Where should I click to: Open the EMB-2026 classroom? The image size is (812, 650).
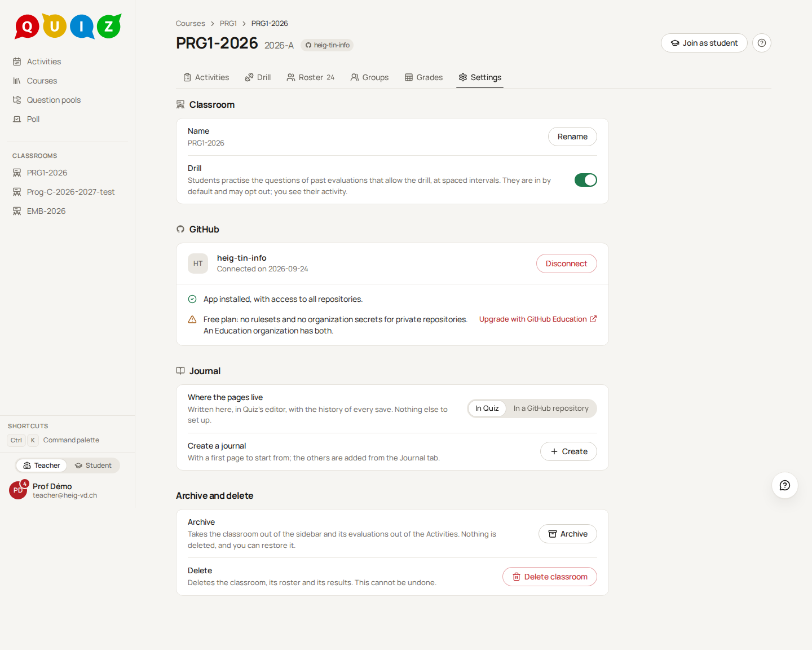(x=67, y=211)
